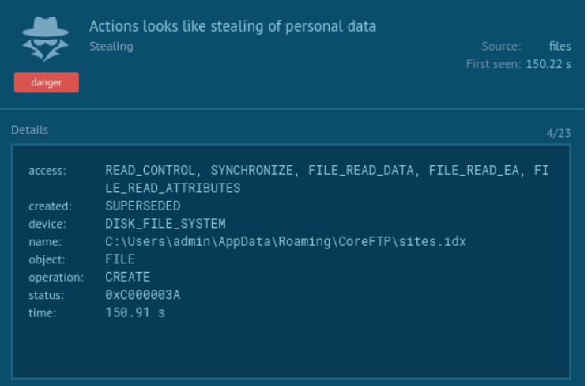Image resolution: width=588 pixels, height=386 pixels.
Task: Click the spy hat stealing icon
Action: 46,40
